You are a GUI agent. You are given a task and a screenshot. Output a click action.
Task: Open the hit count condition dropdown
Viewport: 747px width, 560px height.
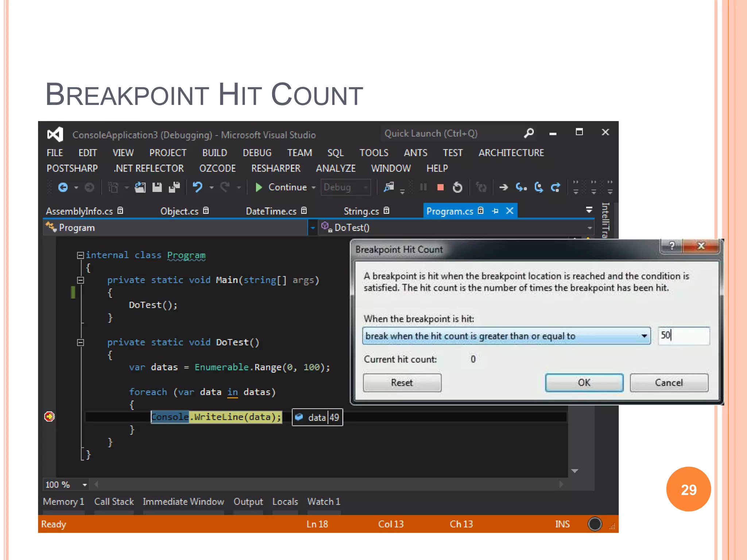(x=644, y=336)
